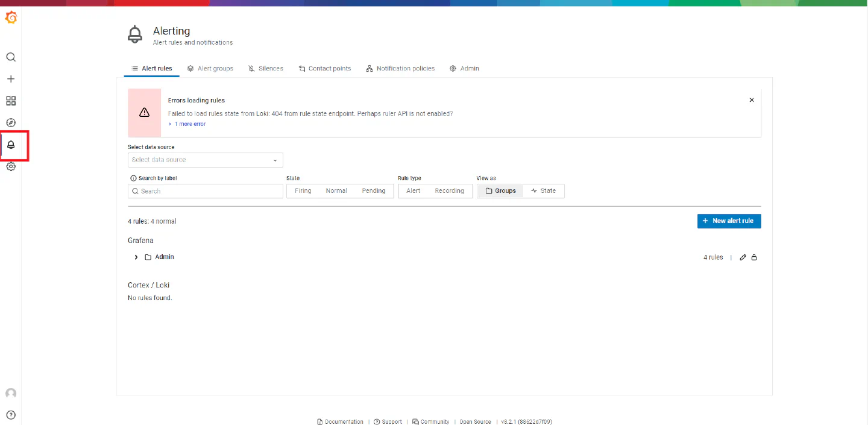The width and height of the screenshot is (868, 425).
Task: Open the Explore compass icon
Action: click(11, 122)
